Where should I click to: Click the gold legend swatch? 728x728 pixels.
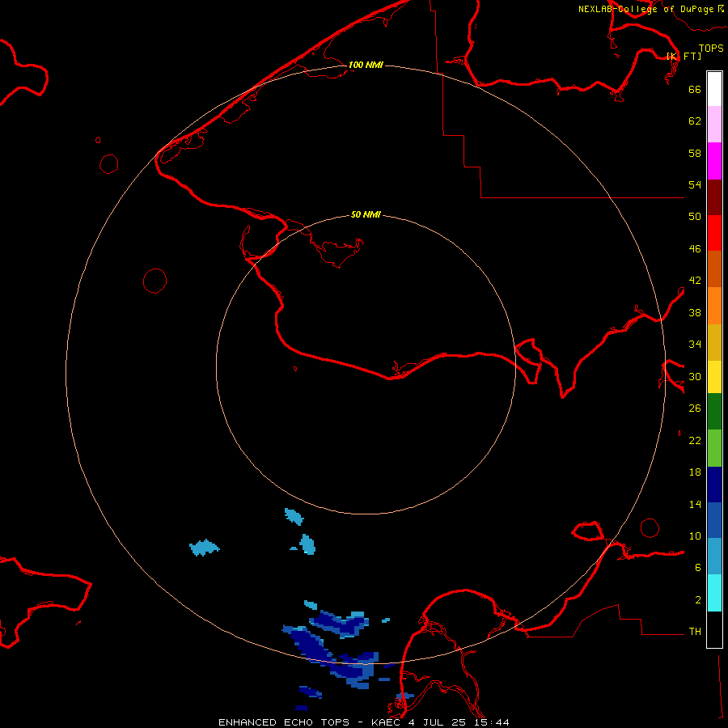714,342
